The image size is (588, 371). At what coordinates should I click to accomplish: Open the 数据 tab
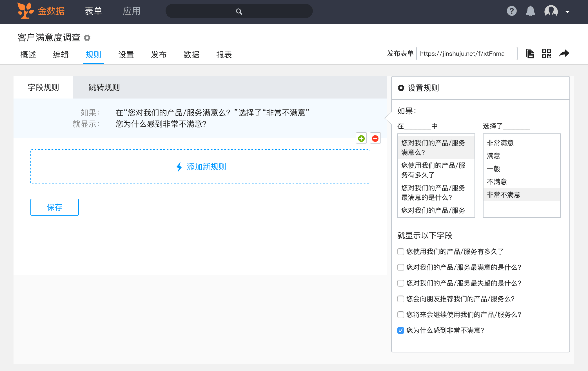191,55
